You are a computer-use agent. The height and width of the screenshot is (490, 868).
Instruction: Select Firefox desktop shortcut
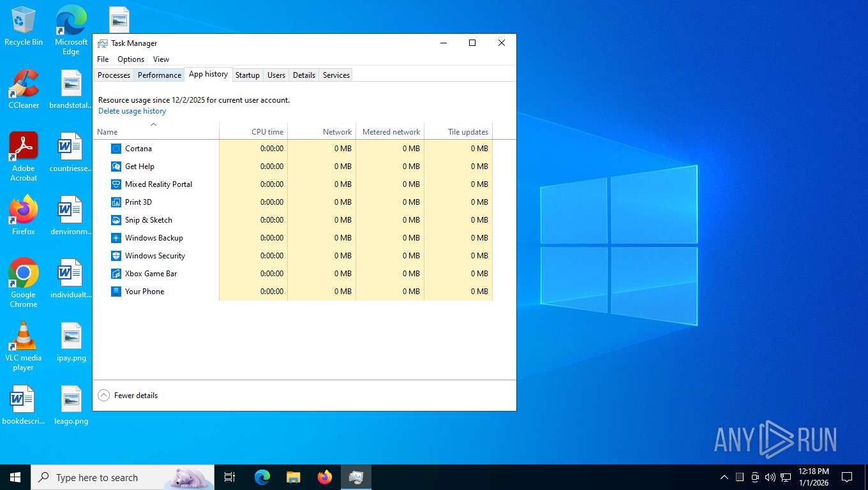24,216
